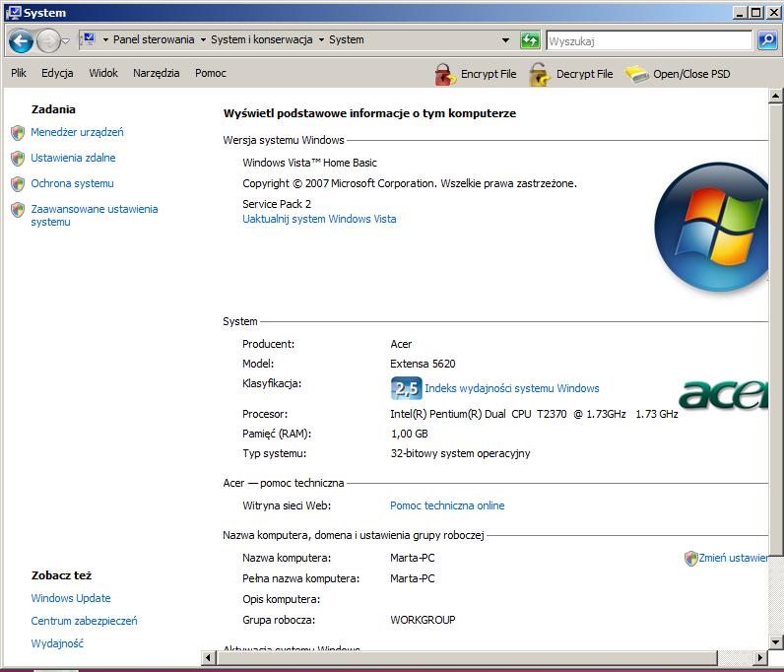Click Open/Close PSD toolbar label
The width and height of the screenshot is (784, 672).
click(x=691, y=74)
